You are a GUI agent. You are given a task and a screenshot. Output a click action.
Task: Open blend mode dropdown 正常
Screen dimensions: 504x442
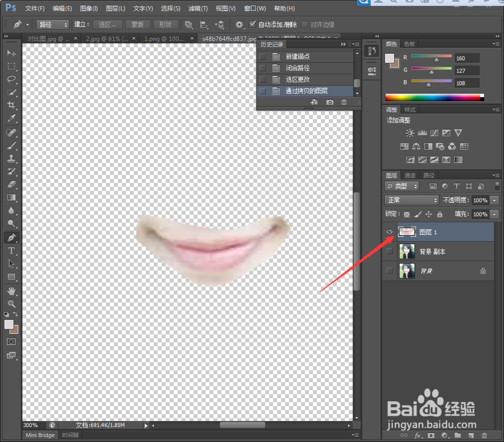coord(411,200)
